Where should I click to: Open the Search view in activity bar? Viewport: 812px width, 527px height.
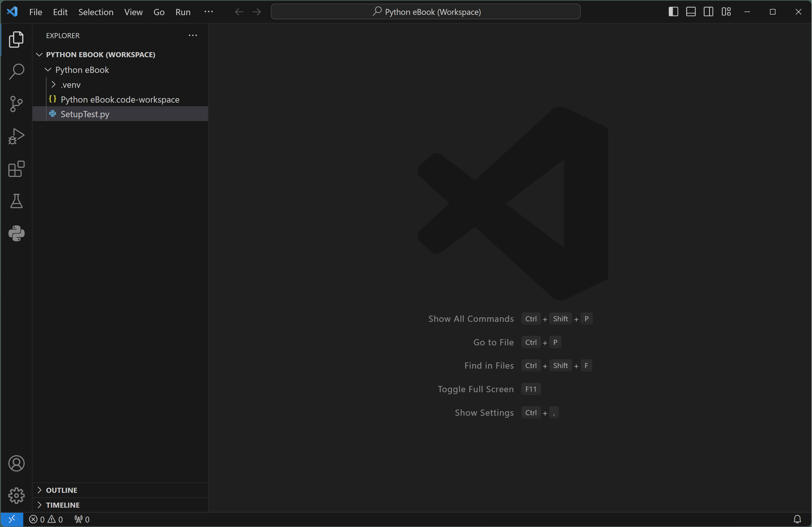click(16, 71)
